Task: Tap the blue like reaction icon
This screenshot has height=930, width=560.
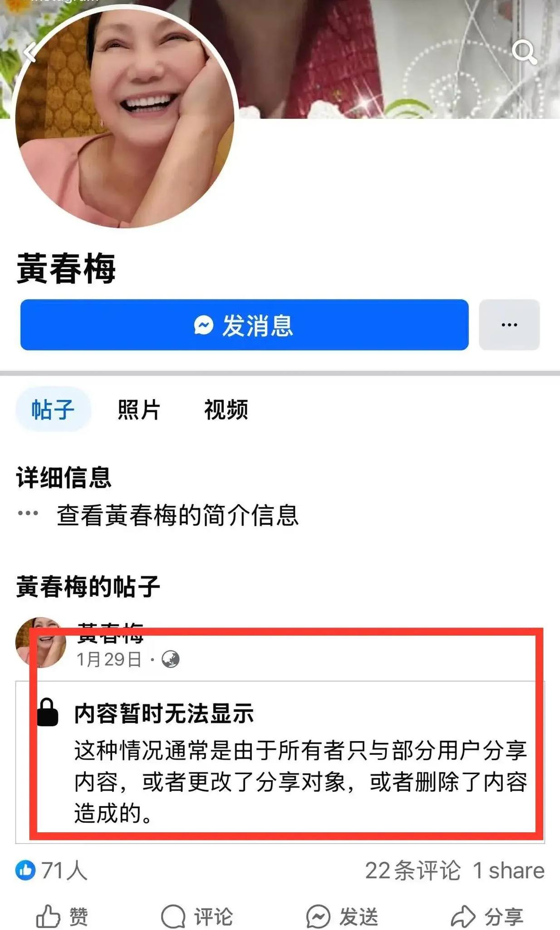Action: point(25,870)
